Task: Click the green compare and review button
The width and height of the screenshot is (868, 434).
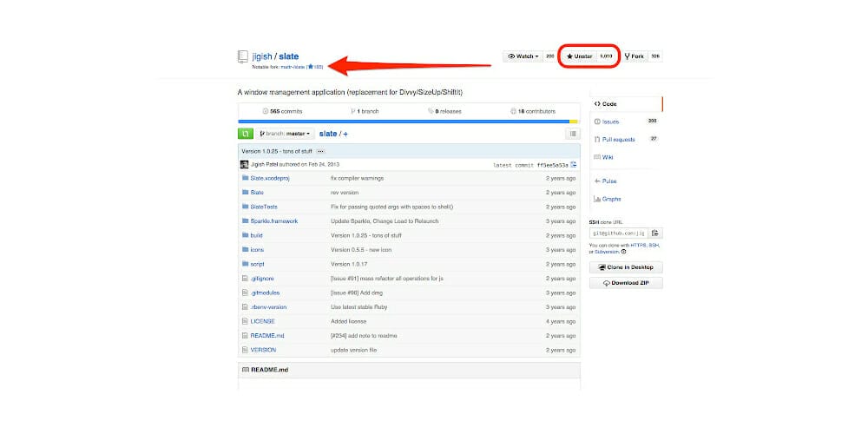Action: point(246,134)
